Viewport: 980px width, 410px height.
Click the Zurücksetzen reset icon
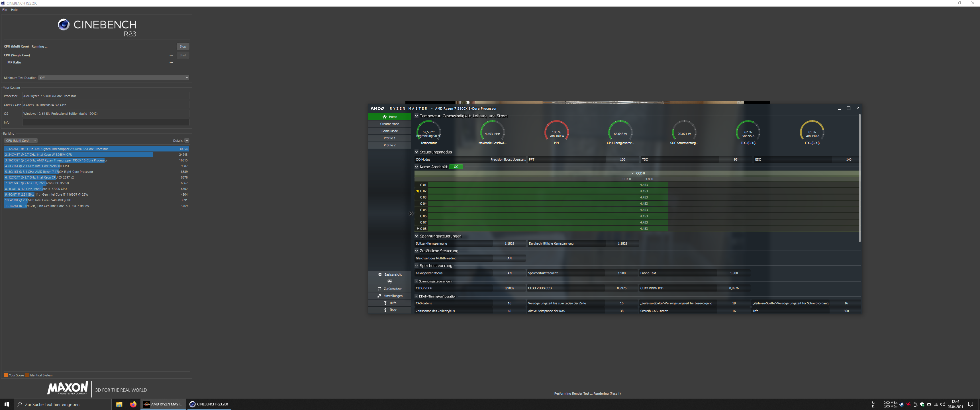tap(379, 289)
